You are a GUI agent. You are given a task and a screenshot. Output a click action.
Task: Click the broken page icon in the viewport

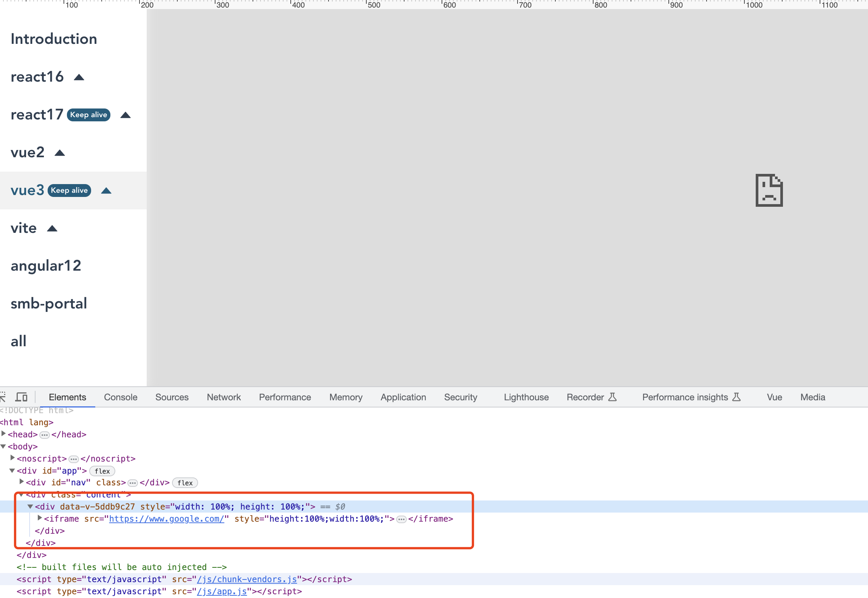[x=769, y=191]
